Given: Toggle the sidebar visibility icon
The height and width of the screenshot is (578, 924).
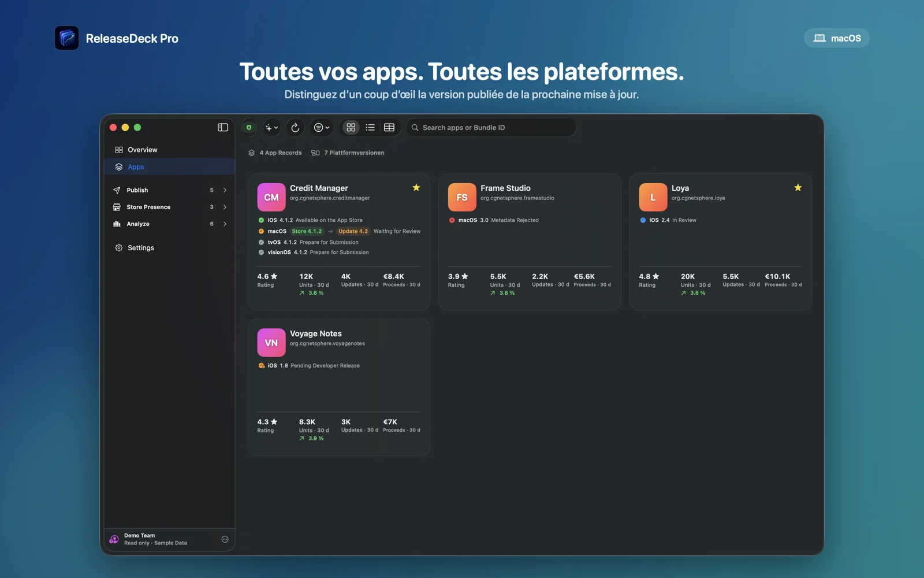Looking at the screenshot, I should pos(223,127).
